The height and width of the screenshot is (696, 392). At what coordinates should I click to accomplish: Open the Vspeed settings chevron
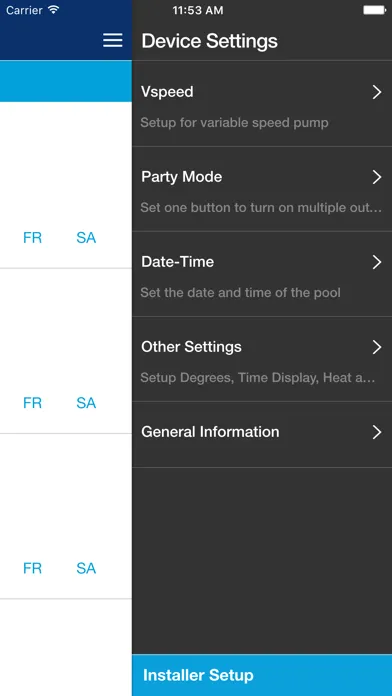point(377,92)
